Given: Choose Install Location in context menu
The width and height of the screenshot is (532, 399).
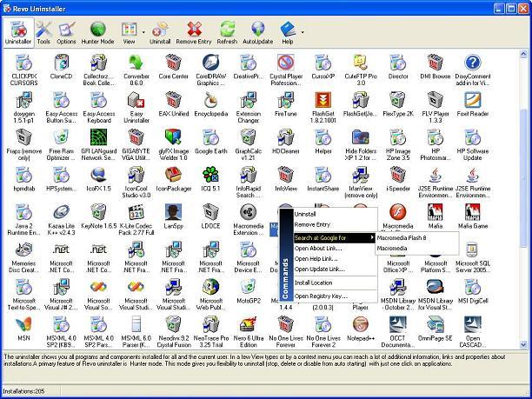Looking at the screenshot, I should (x=335, y=283).
